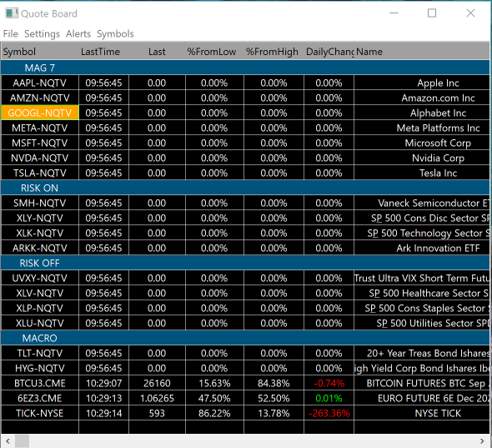Click the 10:29:07 last time cell

[x=104, y=383]
